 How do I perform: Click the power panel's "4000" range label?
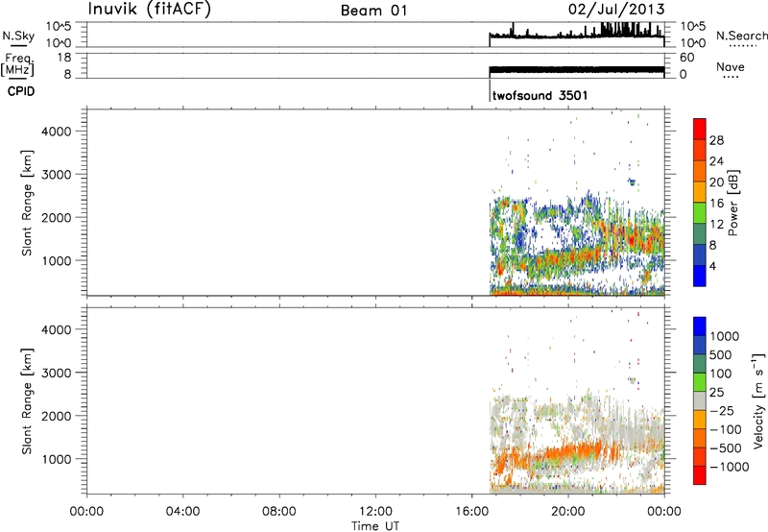coord(57,132)
